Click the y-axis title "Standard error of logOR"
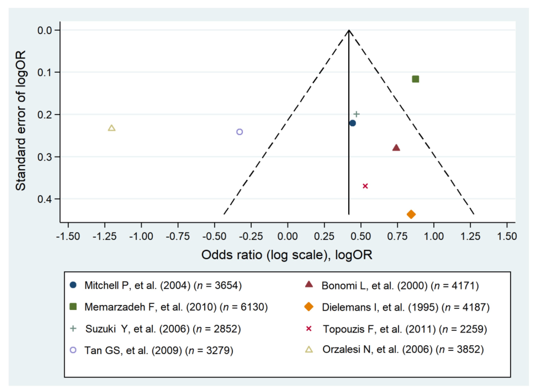Image resolution: width=536 pixels, height=392 pixels. 20,121
